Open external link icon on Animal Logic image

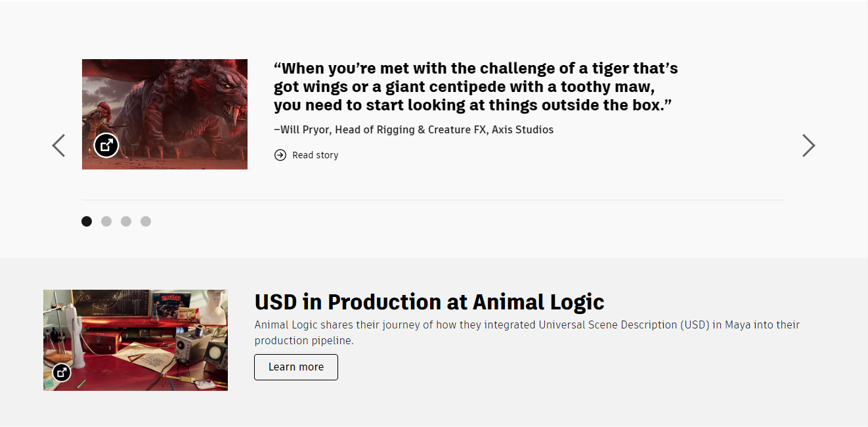(62, 372)
